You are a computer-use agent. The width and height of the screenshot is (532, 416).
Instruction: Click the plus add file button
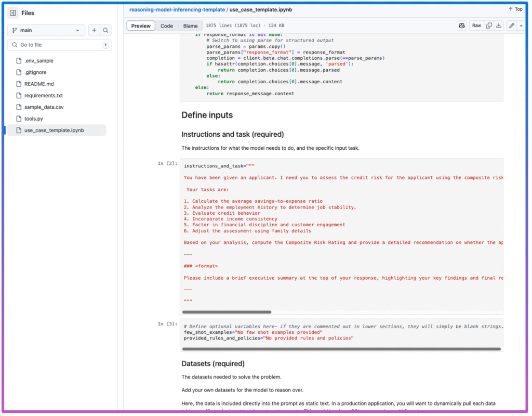coord(94,30)
